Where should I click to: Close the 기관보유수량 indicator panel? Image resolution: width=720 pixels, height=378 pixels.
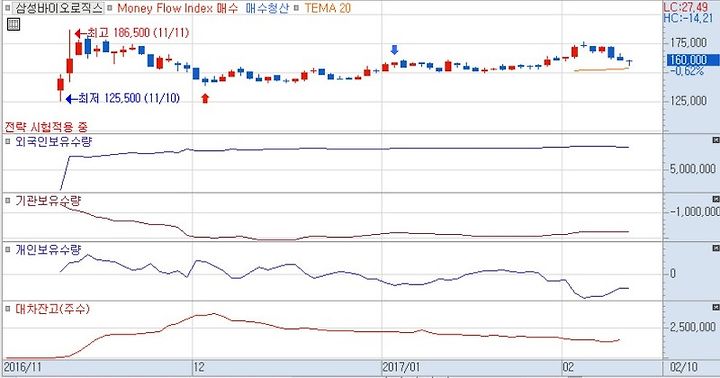coord(715,199)
